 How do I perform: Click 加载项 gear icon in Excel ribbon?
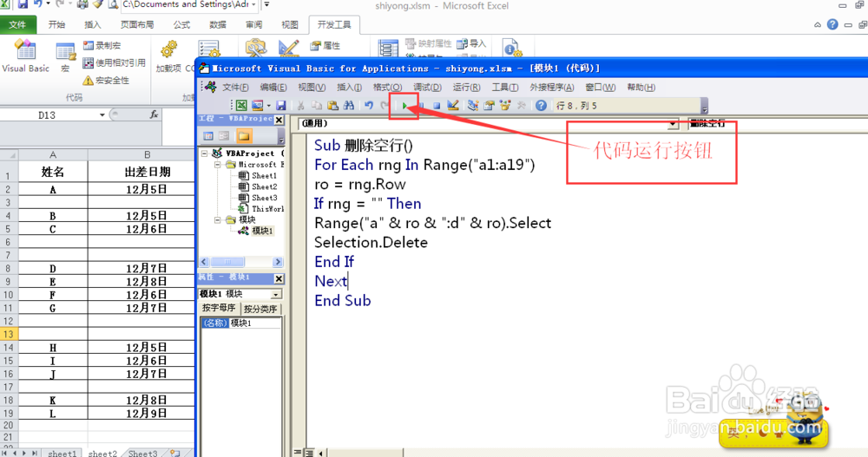[169, 56]
